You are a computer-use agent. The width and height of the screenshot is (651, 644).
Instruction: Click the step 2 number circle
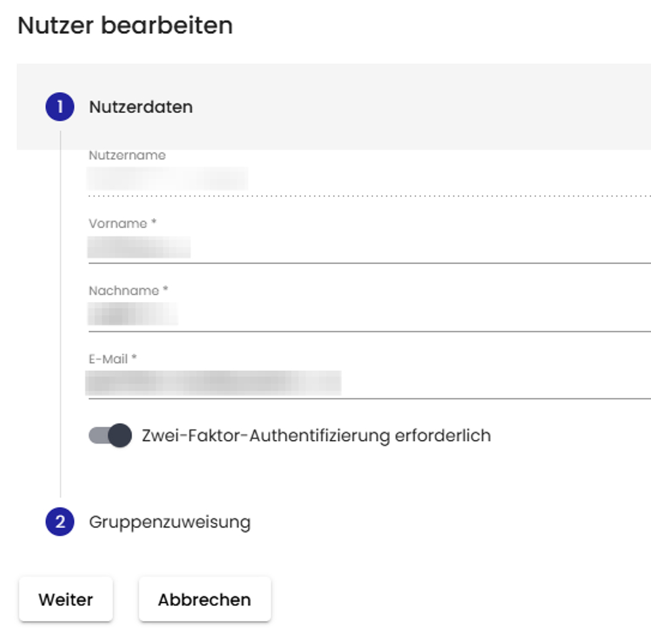point(60,522)
